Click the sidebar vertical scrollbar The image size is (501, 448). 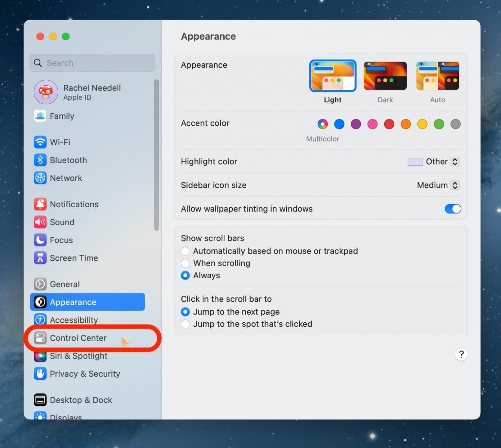157,155
